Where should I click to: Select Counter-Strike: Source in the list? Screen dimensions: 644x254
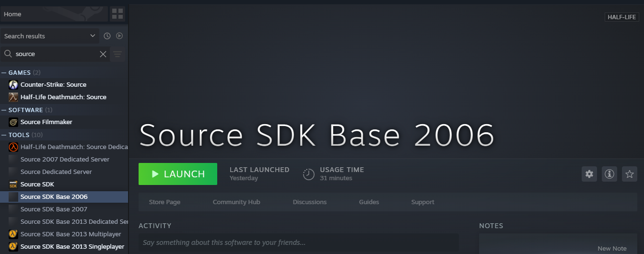pos(64,85)
